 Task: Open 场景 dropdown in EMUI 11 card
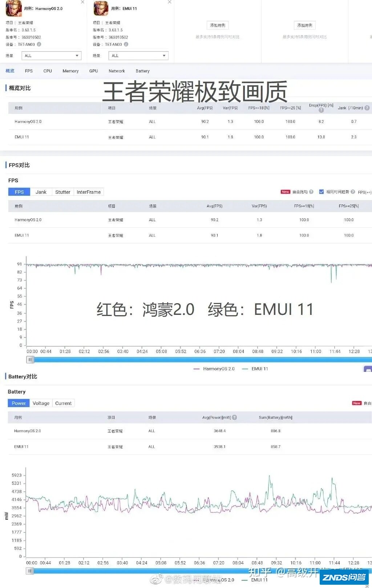click(x=138, y=56)
